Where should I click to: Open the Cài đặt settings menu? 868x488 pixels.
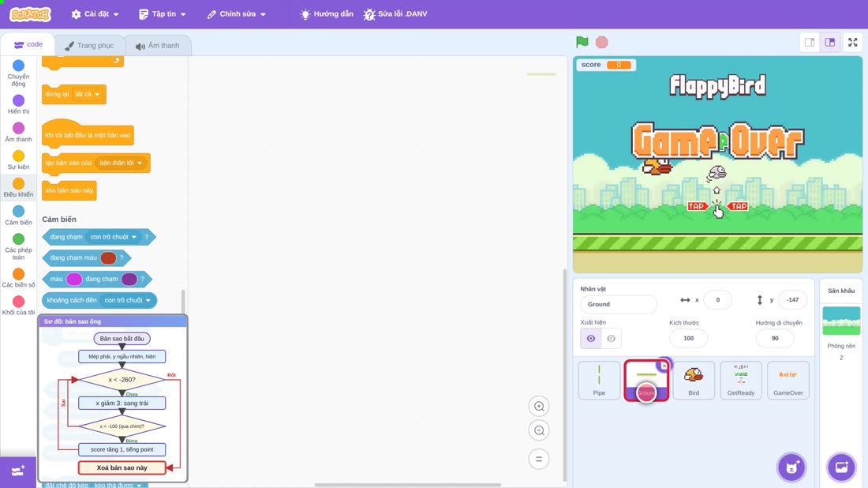pos(95,14)
